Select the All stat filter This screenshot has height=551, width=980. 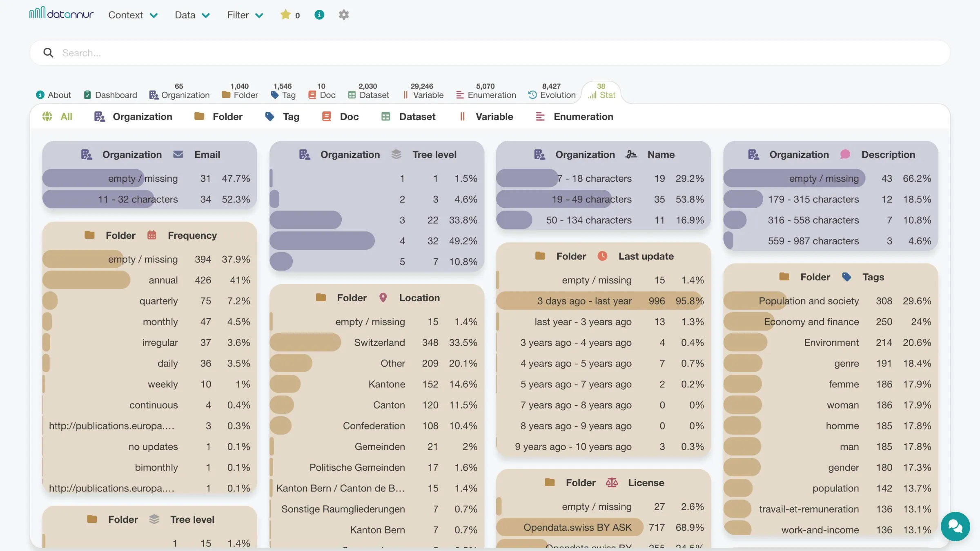point(57,117)
